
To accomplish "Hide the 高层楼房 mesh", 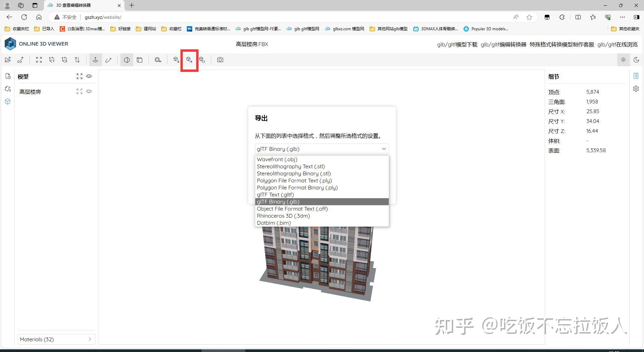I will 89,91.
